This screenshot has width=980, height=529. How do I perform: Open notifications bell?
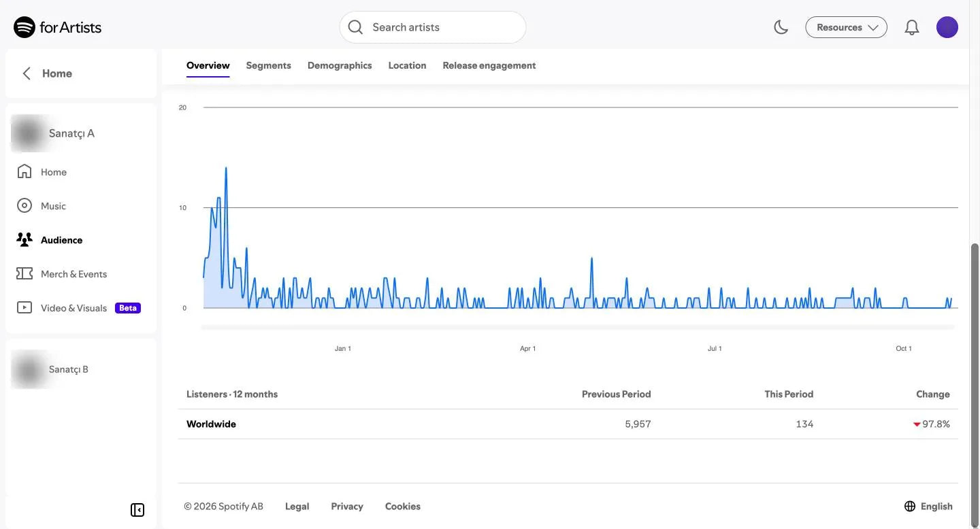912,27
